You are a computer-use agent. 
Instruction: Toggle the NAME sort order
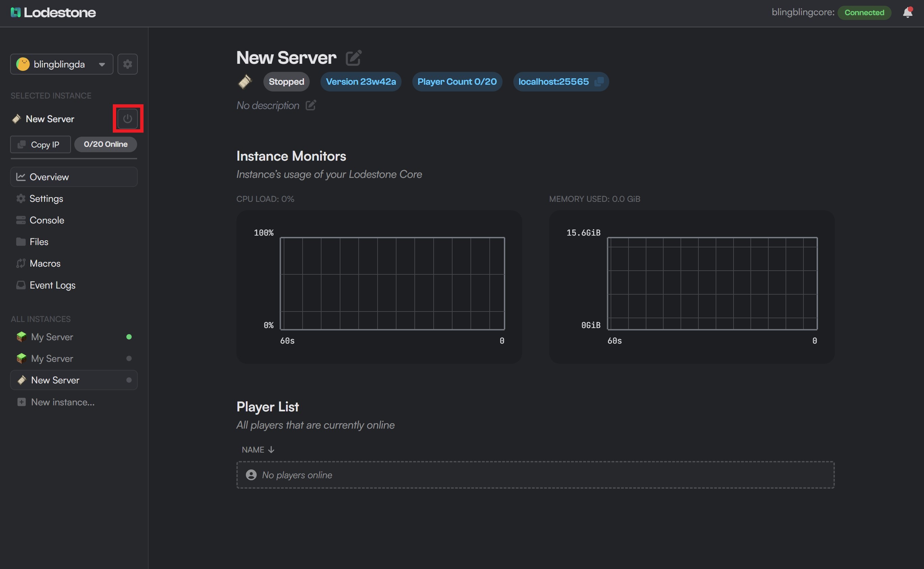coord(258,449)
